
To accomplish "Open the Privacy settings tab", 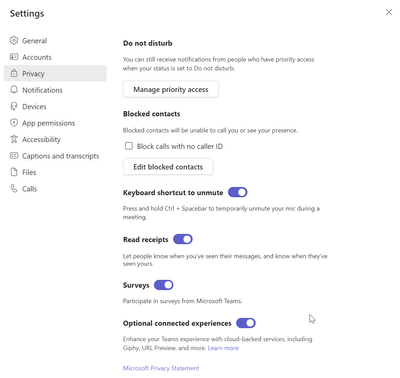I will 55,73.
